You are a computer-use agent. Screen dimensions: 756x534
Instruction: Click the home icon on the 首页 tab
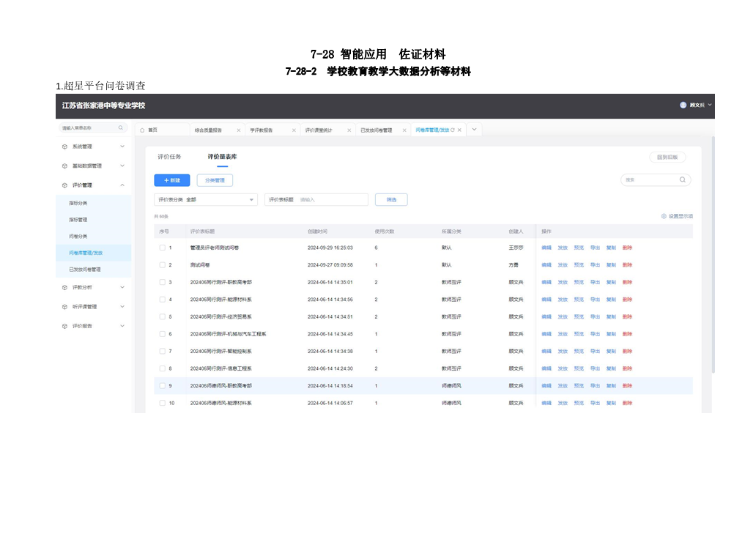143,130
